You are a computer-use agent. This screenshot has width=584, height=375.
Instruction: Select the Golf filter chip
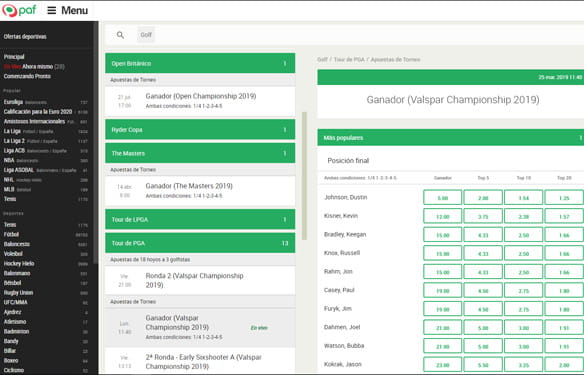(x=146, y=35)
